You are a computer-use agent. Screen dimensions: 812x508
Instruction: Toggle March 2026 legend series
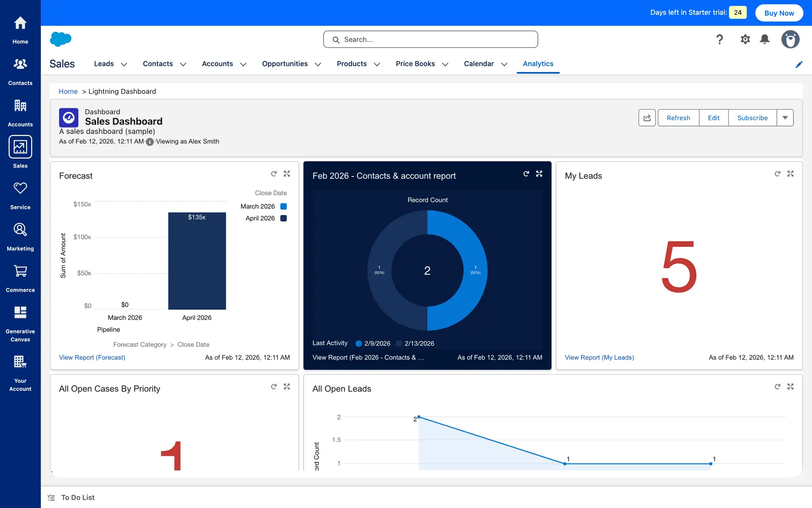(283, 206)
